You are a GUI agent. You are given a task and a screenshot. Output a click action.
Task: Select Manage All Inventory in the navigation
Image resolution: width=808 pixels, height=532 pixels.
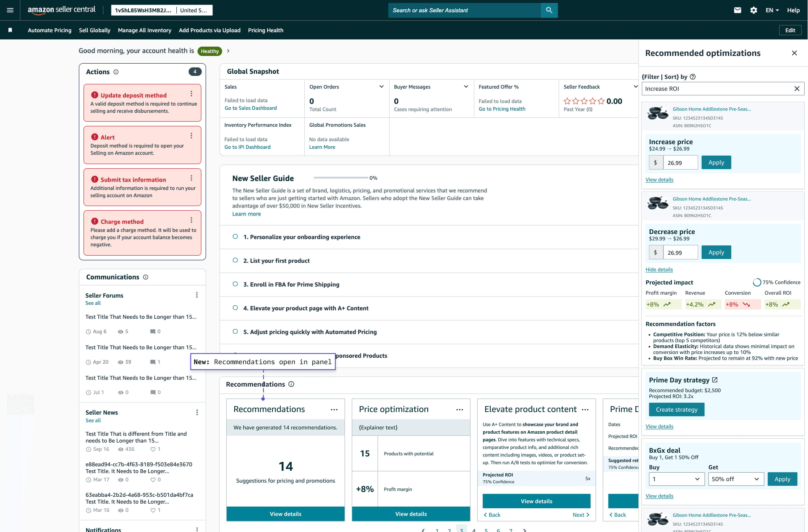click(145, 30)
